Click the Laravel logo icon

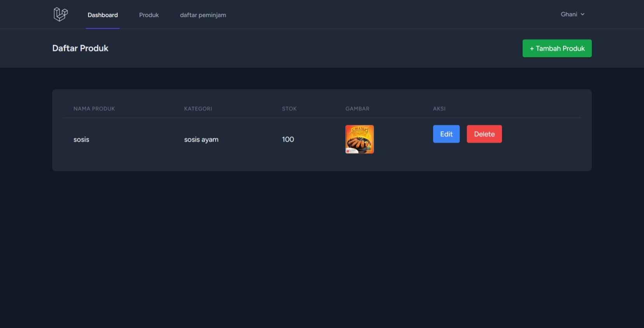tap(61, 14)
